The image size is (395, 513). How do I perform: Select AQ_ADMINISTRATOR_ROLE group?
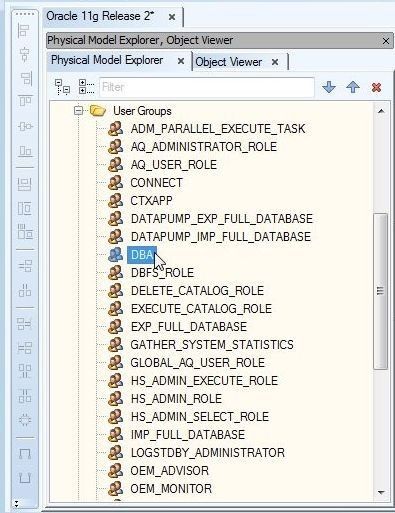click(x=204, y=147)
